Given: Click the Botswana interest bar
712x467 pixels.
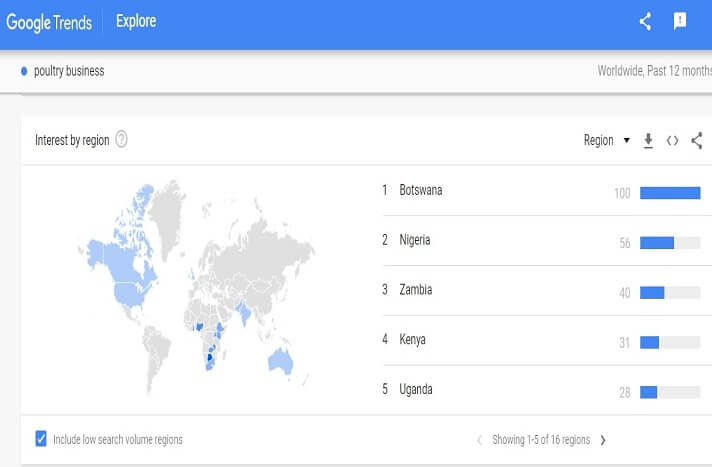Looking at the screenshot, I should point(670,192).
